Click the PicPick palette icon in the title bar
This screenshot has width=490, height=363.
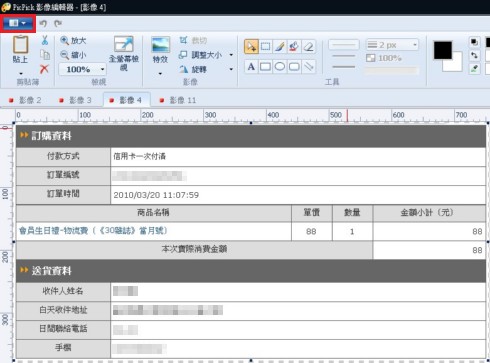pos(6,7)
